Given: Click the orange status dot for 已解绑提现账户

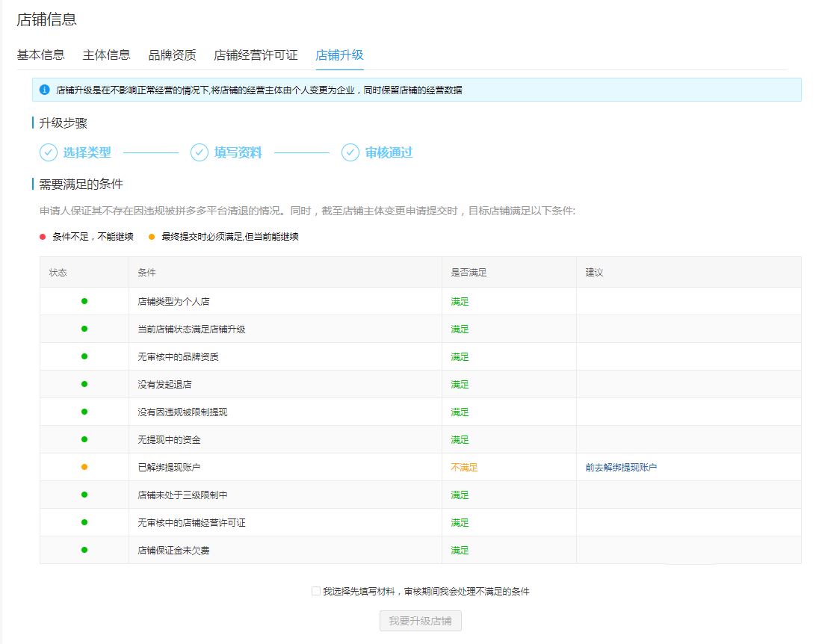Looking at the screenshot, I should (84, 467).
